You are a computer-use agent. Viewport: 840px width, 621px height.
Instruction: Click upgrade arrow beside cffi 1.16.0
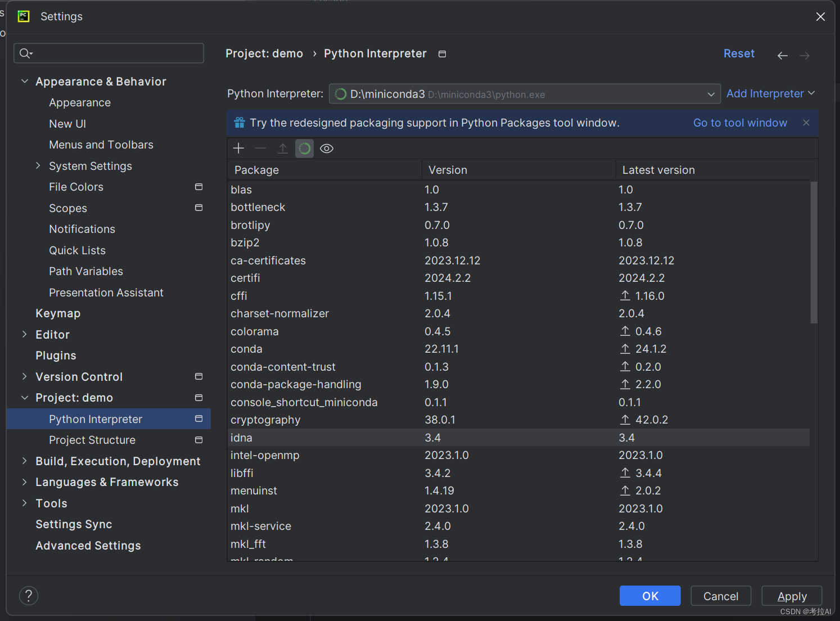(x=625, y=296)
